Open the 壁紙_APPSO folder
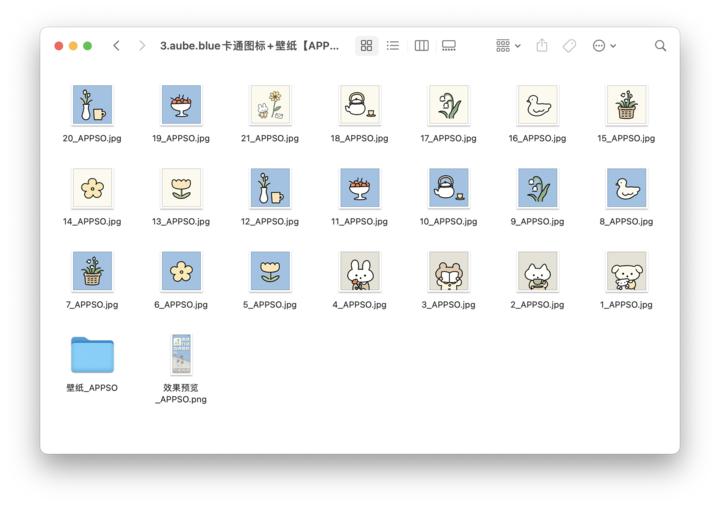 pos(92,355)
